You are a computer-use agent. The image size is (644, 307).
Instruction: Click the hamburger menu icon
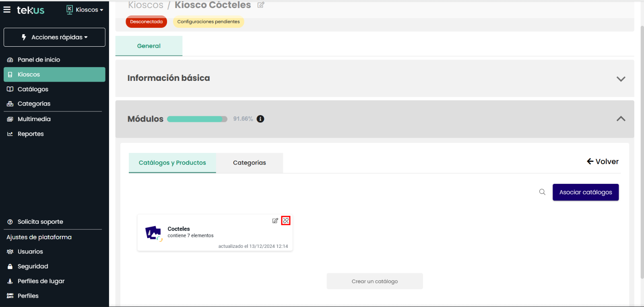pyautogui.click(x=7, y=10)
